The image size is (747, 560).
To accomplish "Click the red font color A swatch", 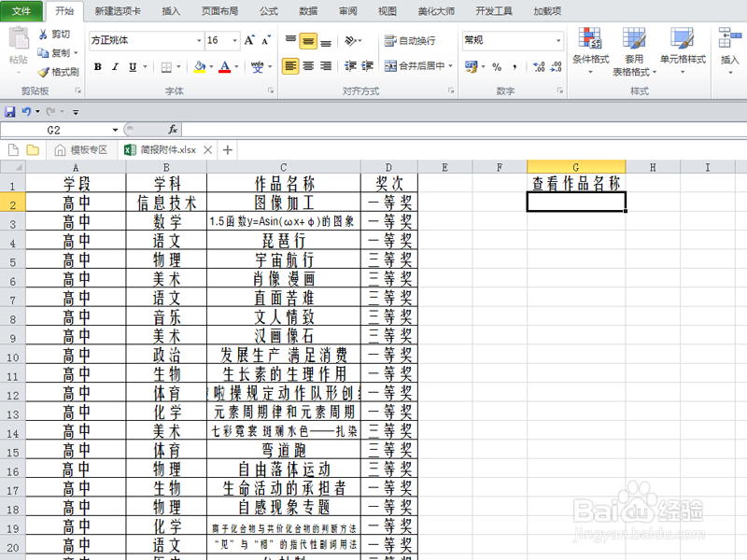I will 224,67.
